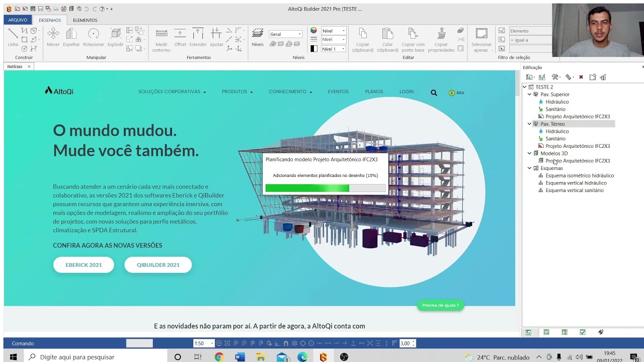The height and width of the screenshot is (362, 644).
Task: Choose the Rotacionar tool
Action: pos(94,37)
